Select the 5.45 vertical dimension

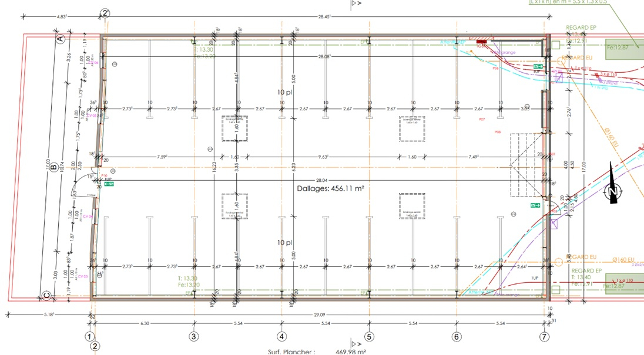tap(569, 258)
